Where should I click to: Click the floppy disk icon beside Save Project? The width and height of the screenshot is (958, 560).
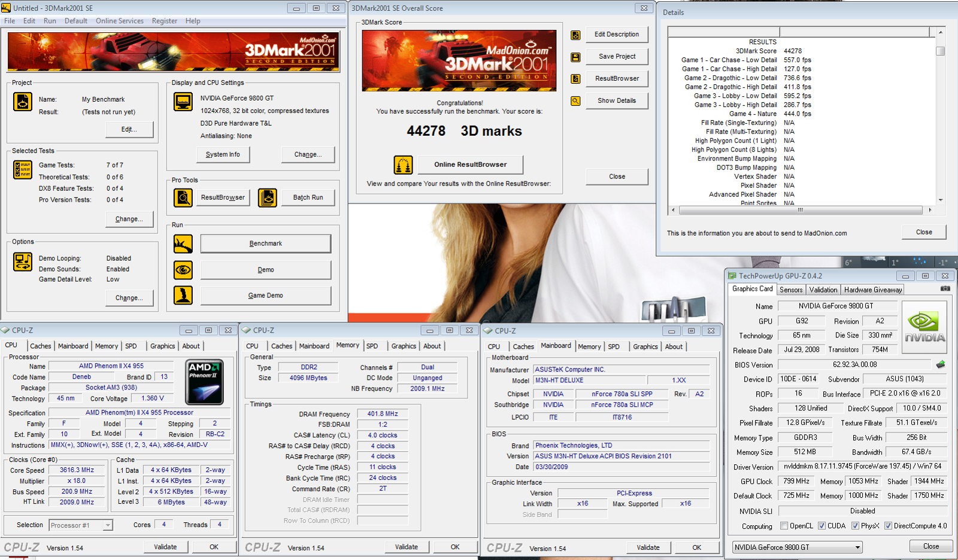point(575,57)
